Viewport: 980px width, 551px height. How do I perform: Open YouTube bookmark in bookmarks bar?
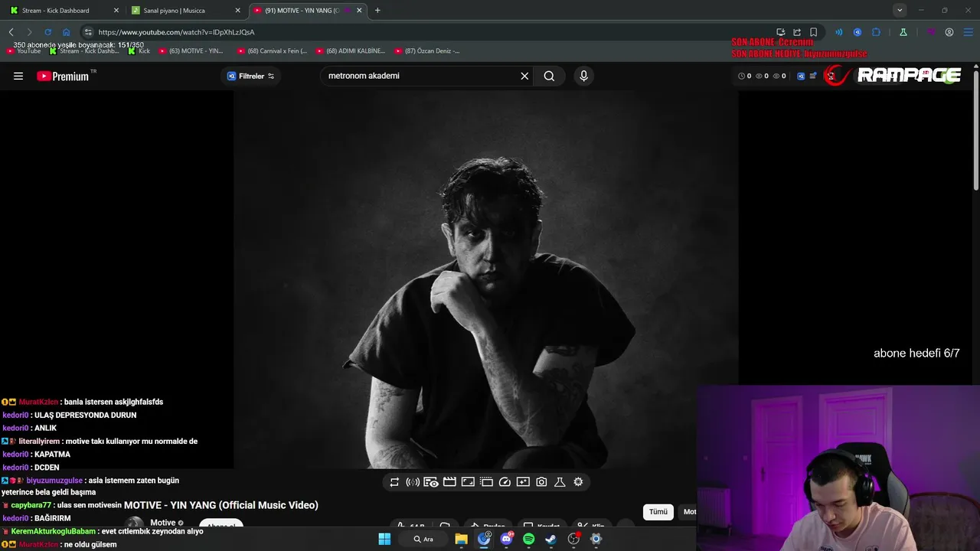[24, 51]
